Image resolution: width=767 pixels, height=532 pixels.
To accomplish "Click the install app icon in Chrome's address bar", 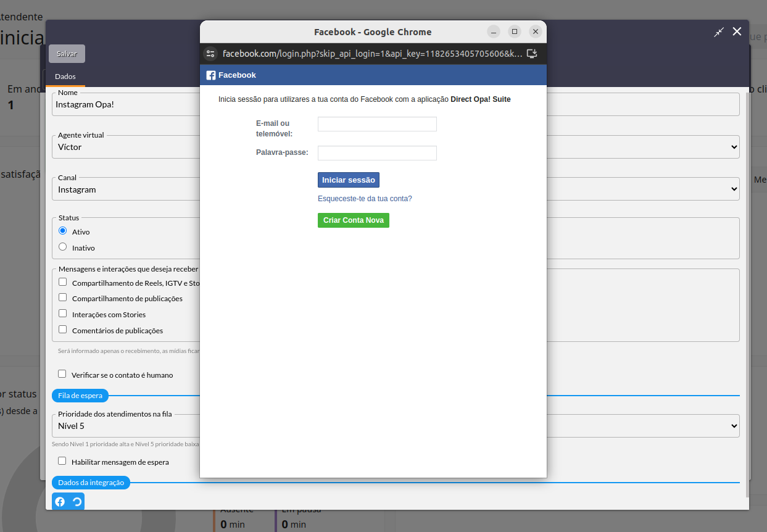I will (532, 54).
